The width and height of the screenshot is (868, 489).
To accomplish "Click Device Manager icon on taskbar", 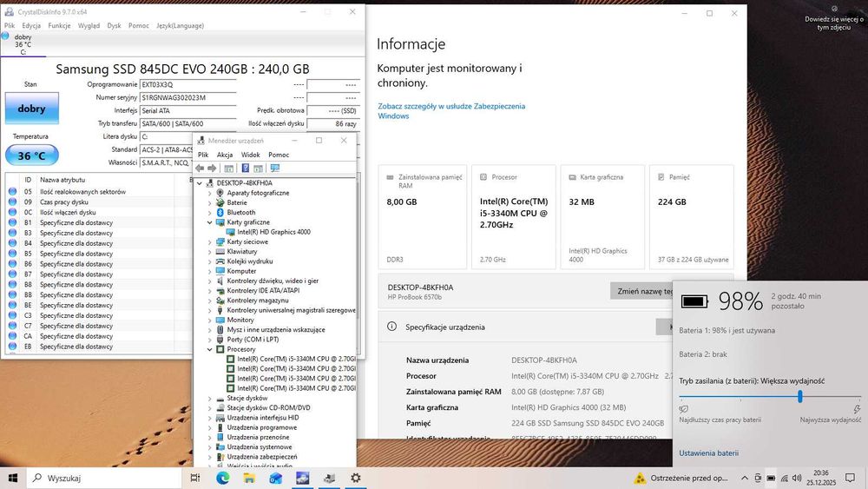I will 329,478.
